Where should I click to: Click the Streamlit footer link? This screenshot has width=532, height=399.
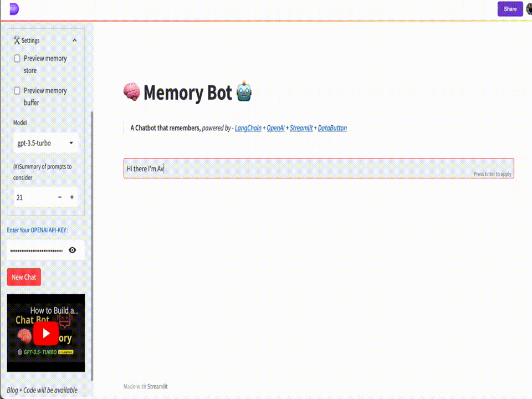click(157, 386)
